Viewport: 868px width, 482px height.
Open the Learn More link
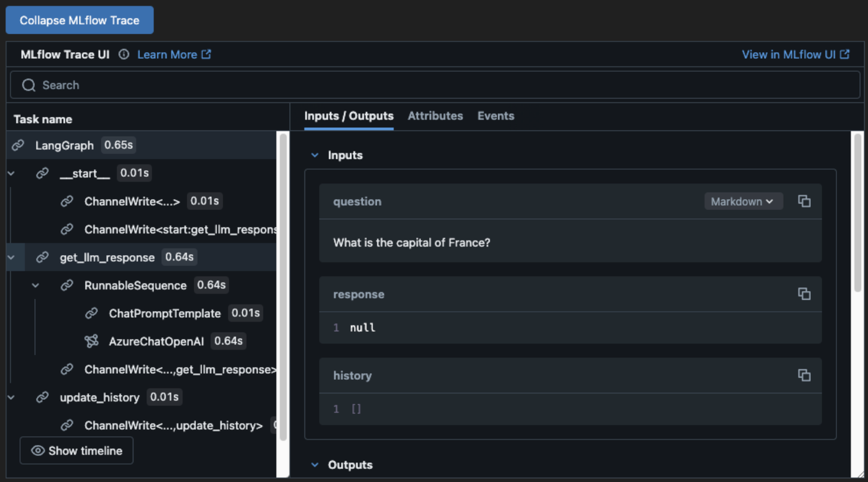tap(174, 54)
